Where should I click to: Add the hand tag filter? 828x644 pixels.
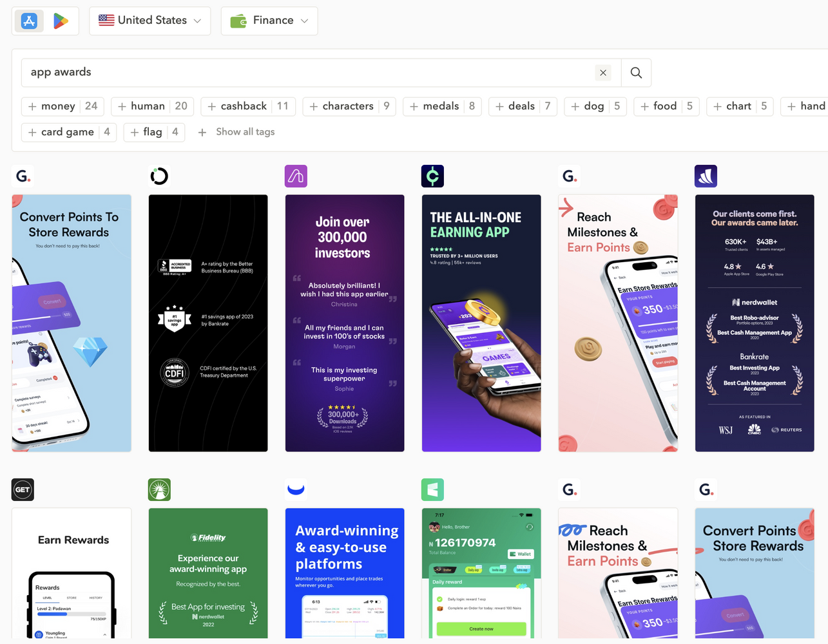[x=805, y=106]
